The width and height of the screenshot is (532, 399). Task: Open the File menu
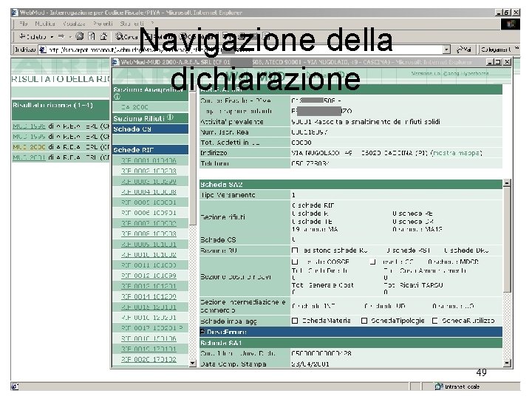click(x=24, y=24)
